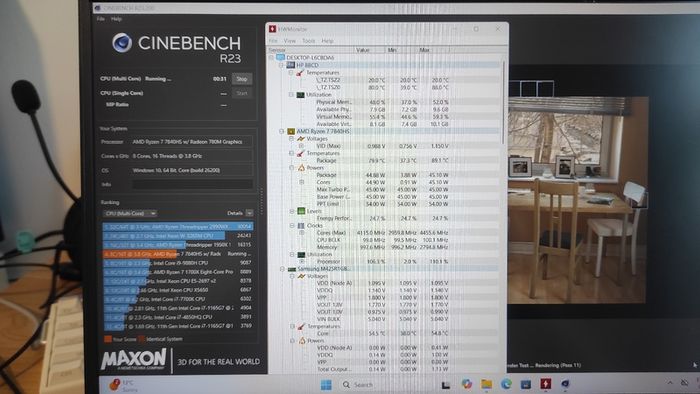
Task: Select the Total Output power row
Action: click(384, 369)
